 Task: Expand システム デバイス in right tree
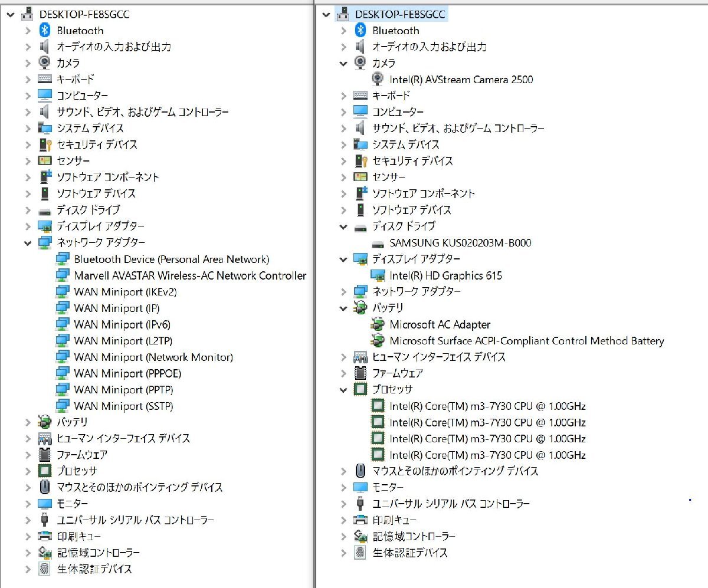click(x=343, y=144)
